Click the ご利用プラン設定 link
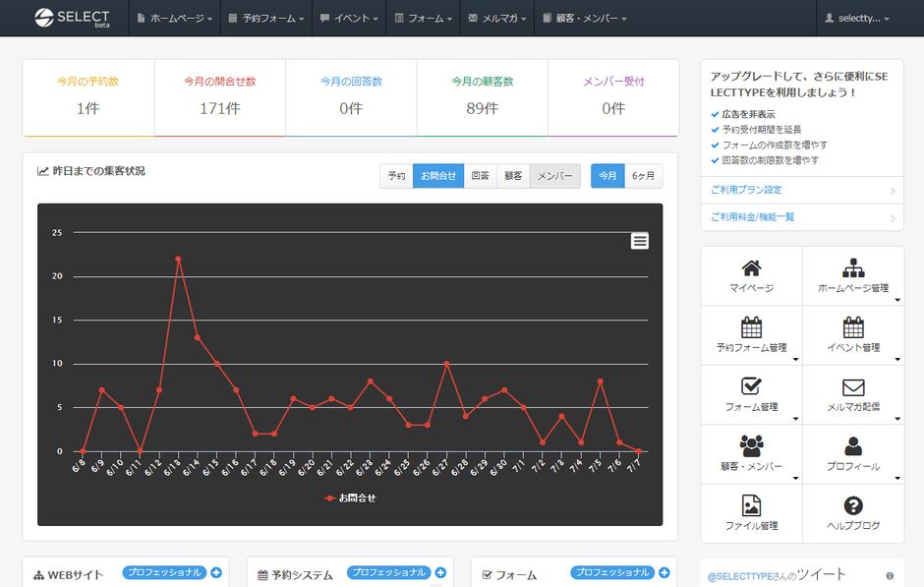Viewport: 924px width, 587px height. click(x=746, y=190)
